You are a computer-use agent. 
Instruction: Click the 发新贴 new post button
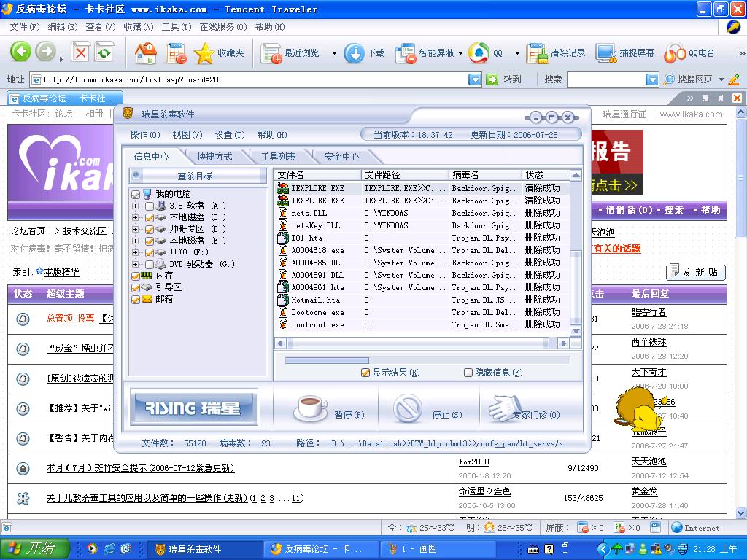(x=695, y=272)
